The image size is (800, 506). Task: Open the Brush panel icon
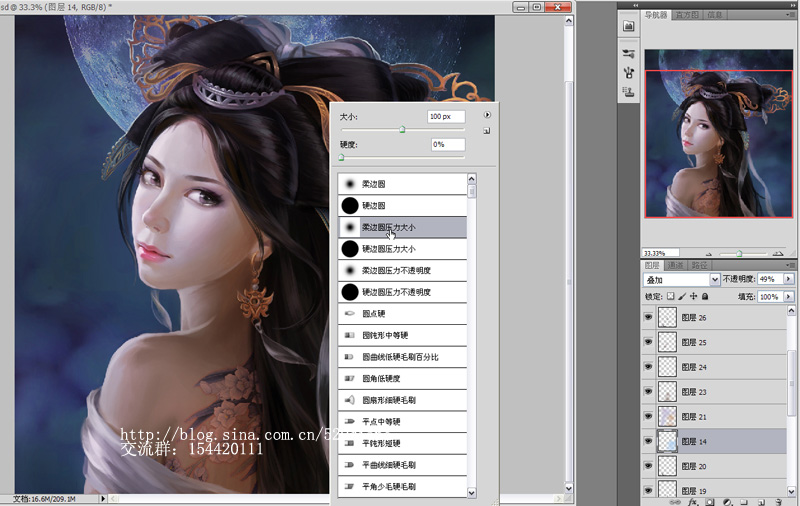629,54
